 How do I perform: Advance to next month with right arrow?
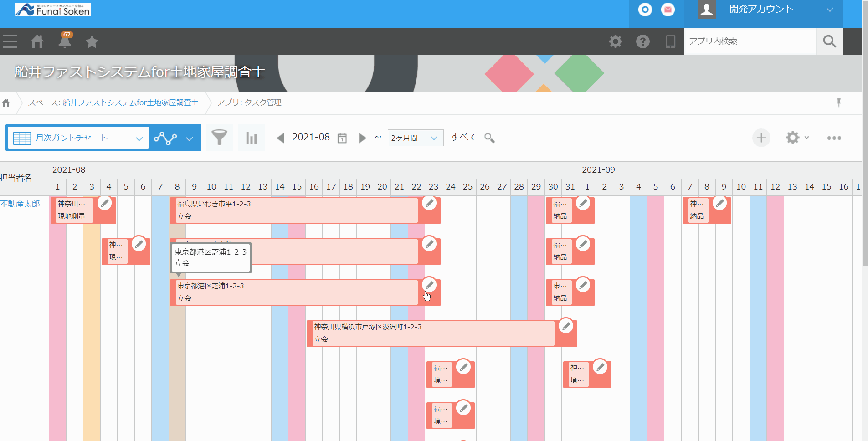[x=362, y=138]
